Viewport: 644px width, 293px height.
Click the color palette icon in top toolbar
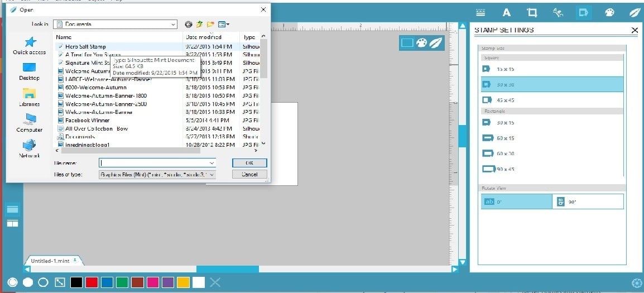(x=609, y=13)
